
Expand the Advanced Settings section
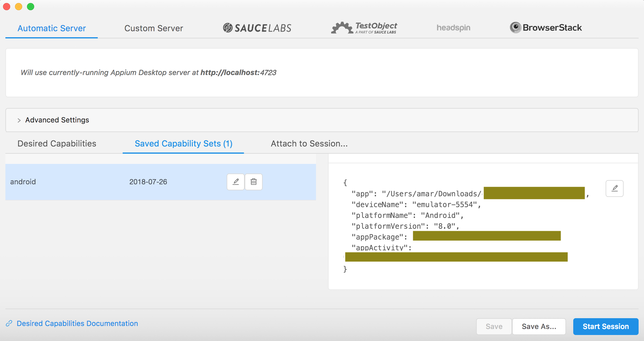click(x=56, y=120)
